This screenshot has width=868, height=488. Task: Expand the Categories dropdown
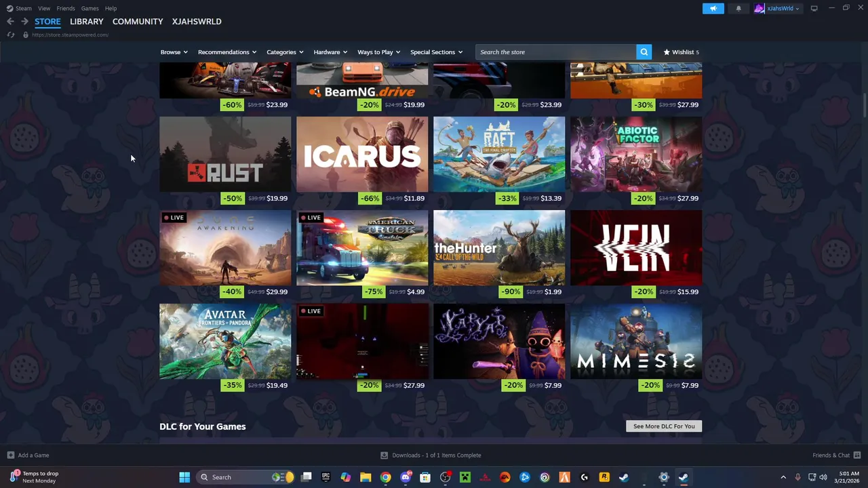pos(285,52)
